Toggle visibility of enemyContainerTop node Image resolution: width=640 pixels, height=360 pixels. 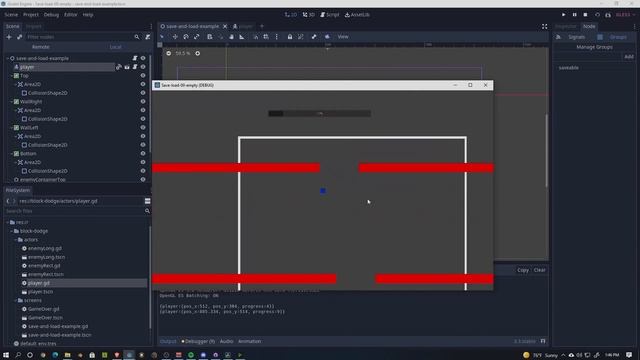pos(143,180)
